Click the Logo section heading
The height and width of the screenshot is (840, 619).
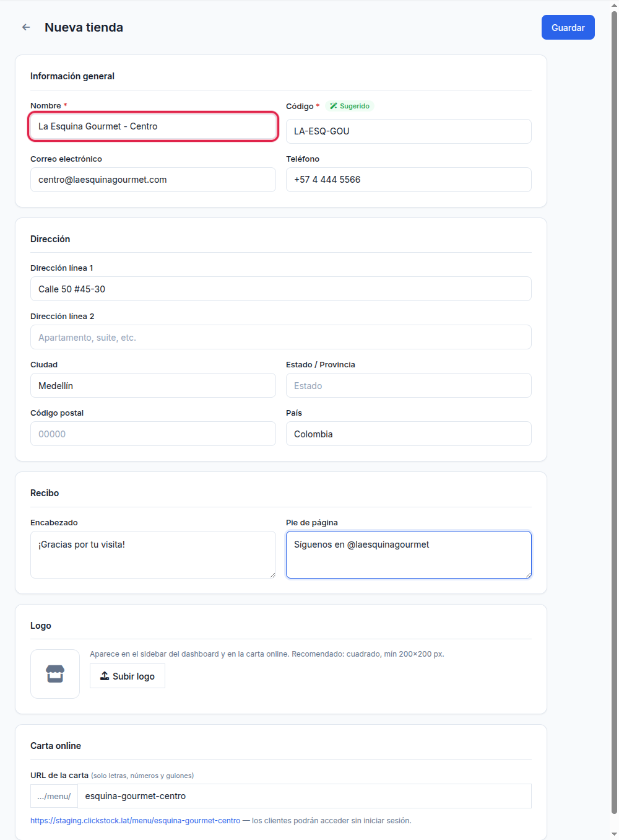pos(41,626)
